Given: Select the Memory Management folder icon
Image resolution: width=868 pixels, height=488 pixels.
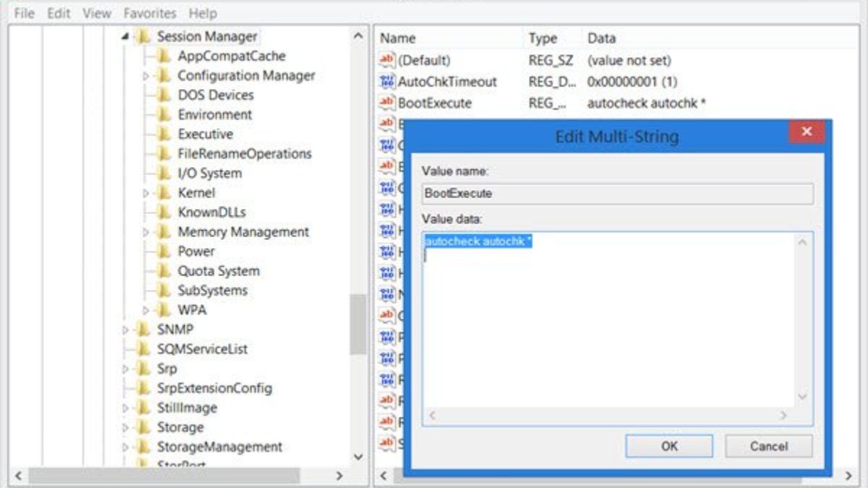Looking at the screenshot, I should coord(164,231).
